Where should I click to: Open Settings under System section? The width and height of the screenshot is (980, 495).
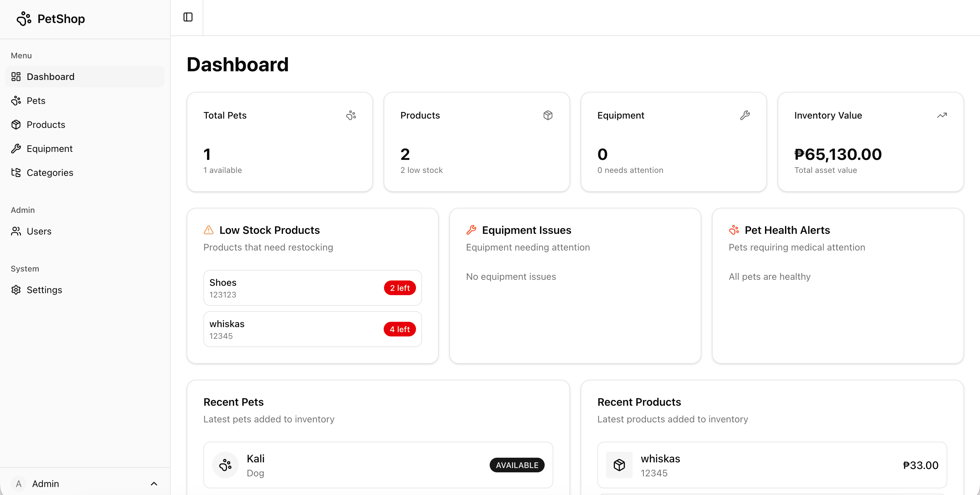[85, 290]
